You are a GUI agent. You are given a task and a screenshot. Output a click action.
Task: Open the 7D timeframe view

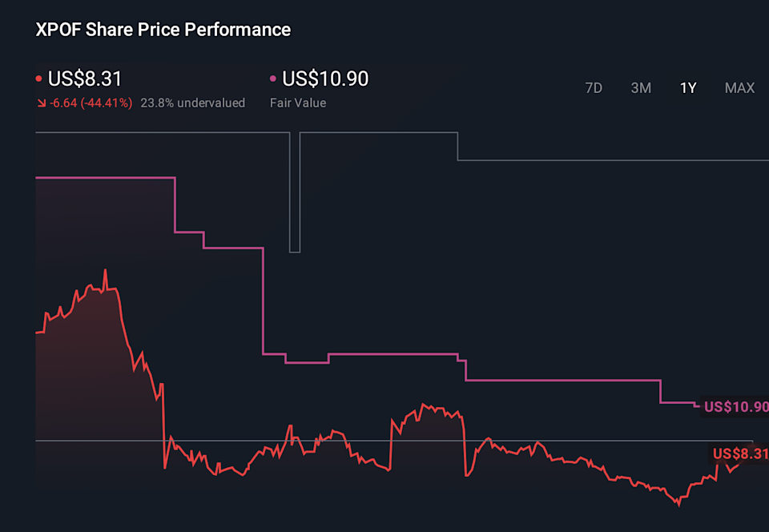coord(594,88)
